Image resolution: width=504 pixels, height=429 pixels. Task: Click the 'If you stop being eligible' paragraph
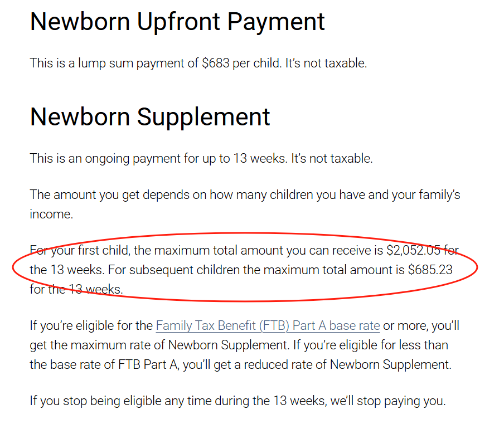(238, 401)
